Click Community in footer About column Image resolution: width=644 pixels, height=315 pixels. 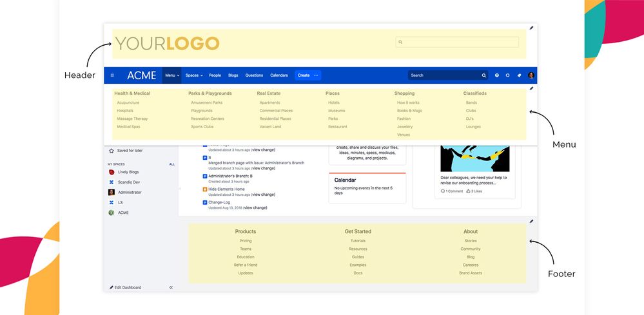pos(471,249)
